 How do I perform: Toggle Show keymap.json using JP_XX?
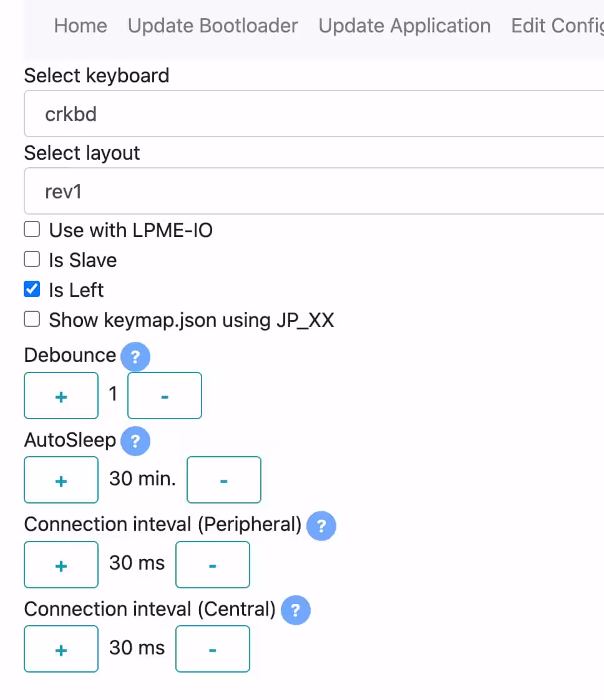(32, 319)
